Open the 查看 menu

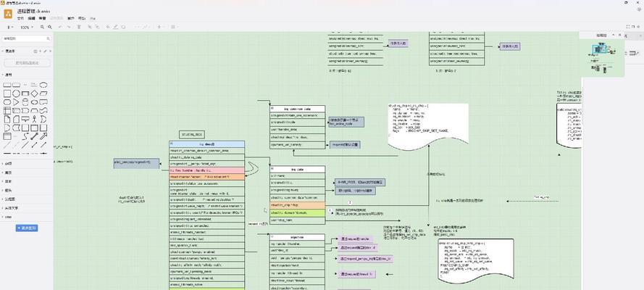coord(42,18)
